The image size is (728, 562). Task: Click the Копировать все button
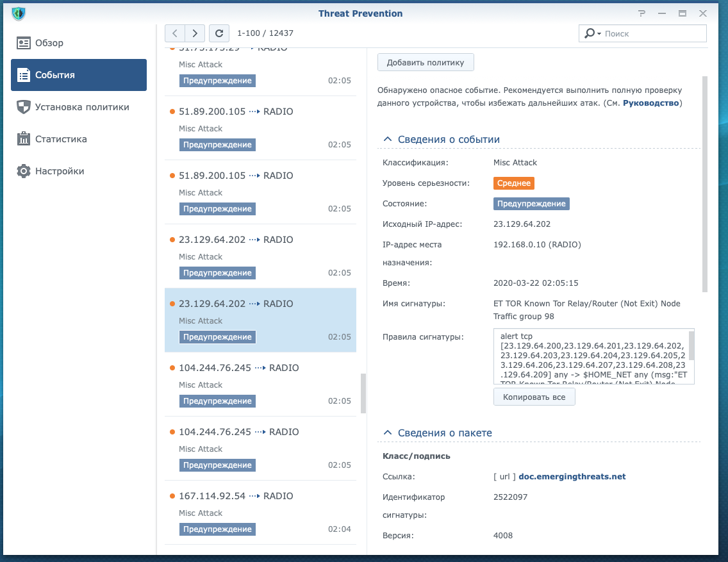tap(534, 397)
